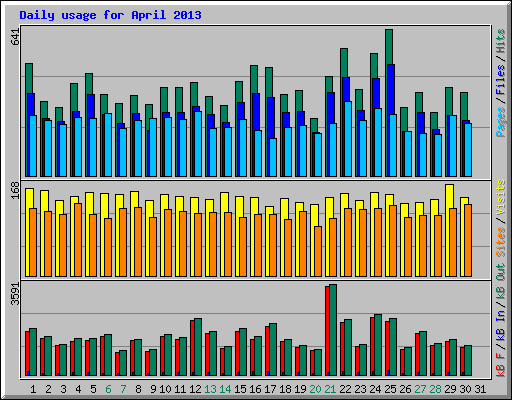Select day label 9 on the x-axis

[153, 389]
